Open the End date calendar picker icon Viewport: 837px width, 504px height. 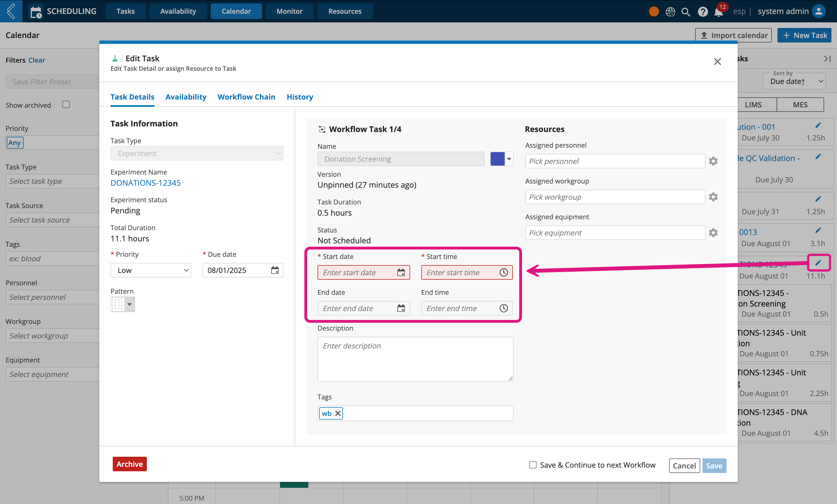pyautogui.click(x=401, y=308)
